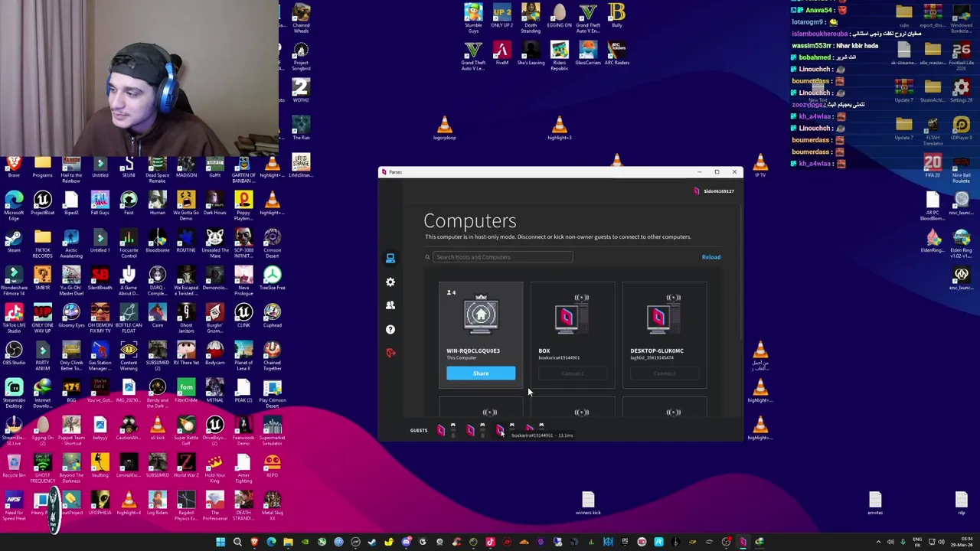The width and height of the screenshot is (980, 551).
Task: Launch TikTok LIVE Studio desktop icon
Action: click(x=14, y=317)
